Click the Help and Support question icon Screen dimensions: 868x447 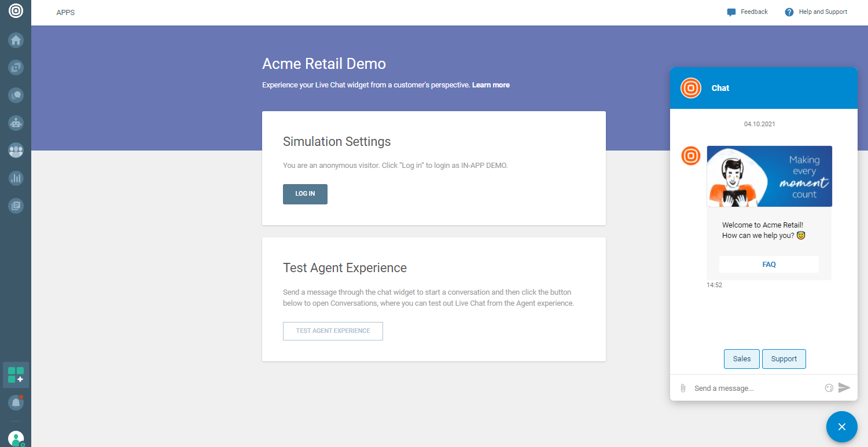coord(789,12)
